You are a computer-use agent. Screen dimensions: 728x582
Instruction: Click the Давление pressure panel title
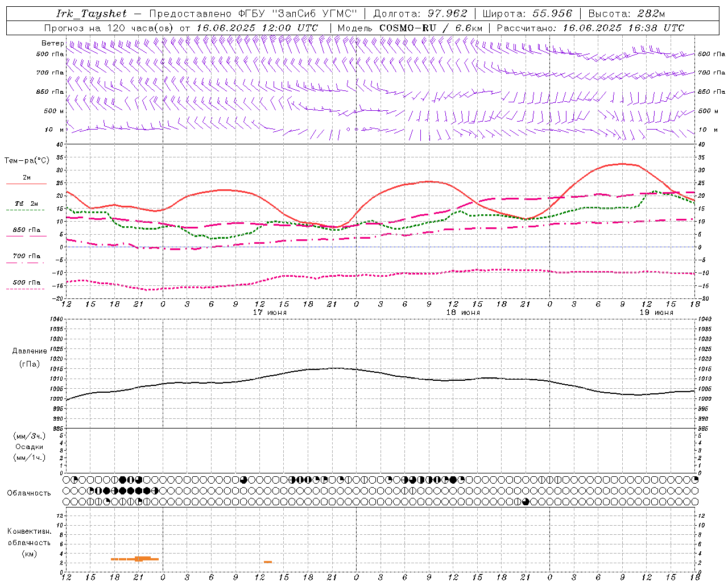click(x=30, y=351)
